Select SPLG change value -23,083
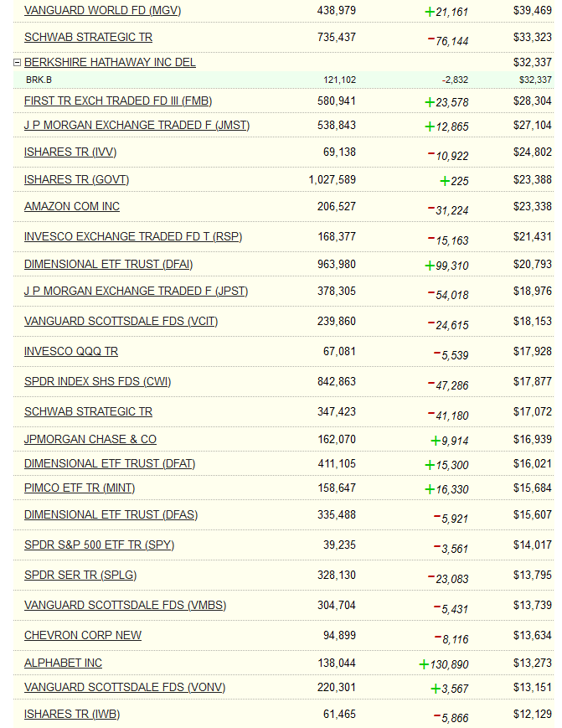 coord(448,579)
